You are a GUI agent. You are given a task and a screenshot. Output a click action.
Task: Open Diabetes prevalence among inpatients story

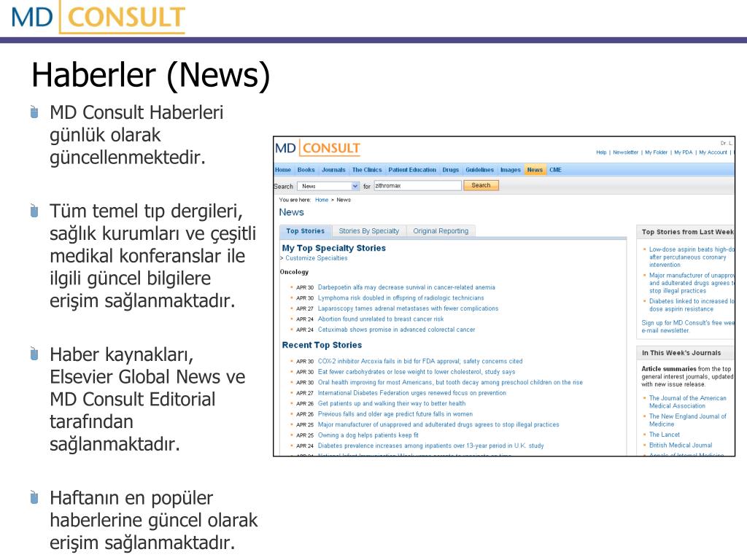[x=430, y=446]
